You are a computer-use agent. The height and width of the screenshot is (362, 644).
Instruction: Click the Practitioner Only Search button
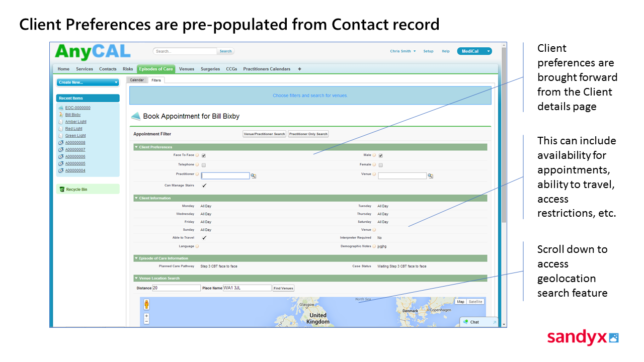pos(308,134)
